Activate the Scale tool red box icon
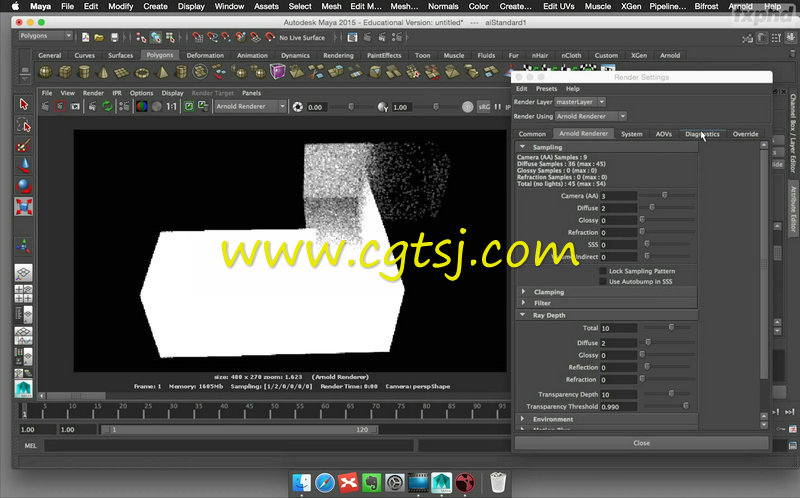Image resolution: width=800 pixels, height=498 pixels. [x=23, y=207]
